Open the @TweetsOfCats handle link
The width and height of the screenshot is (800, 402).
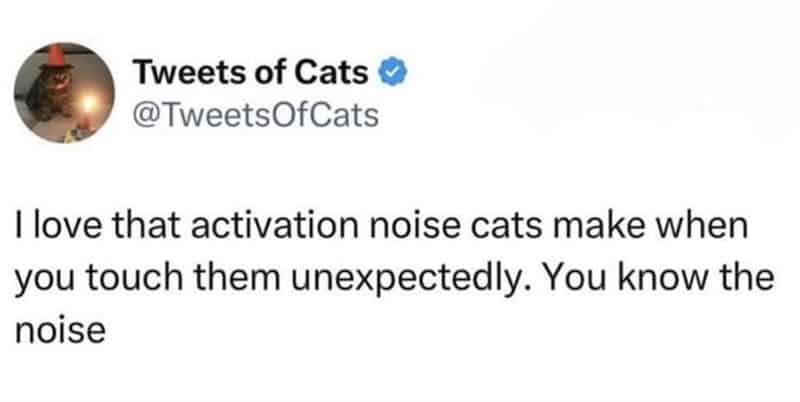pyautogui.click(x=255, y=115)
